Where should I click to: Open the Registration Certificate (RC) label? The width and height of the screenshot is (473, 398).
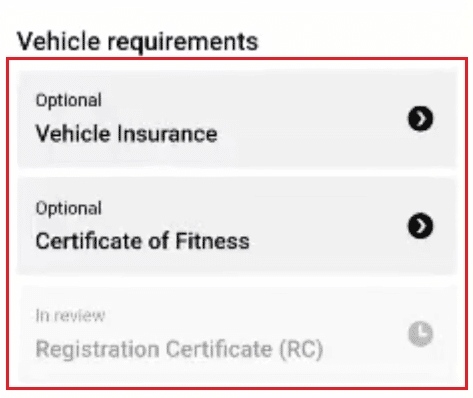pyautogui.click(x=179, y=349)
